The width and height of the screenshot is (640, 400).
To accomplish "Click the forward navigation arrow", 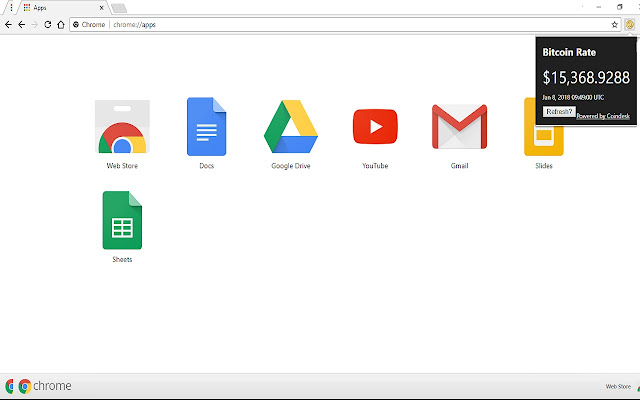I will pos(35,24).
